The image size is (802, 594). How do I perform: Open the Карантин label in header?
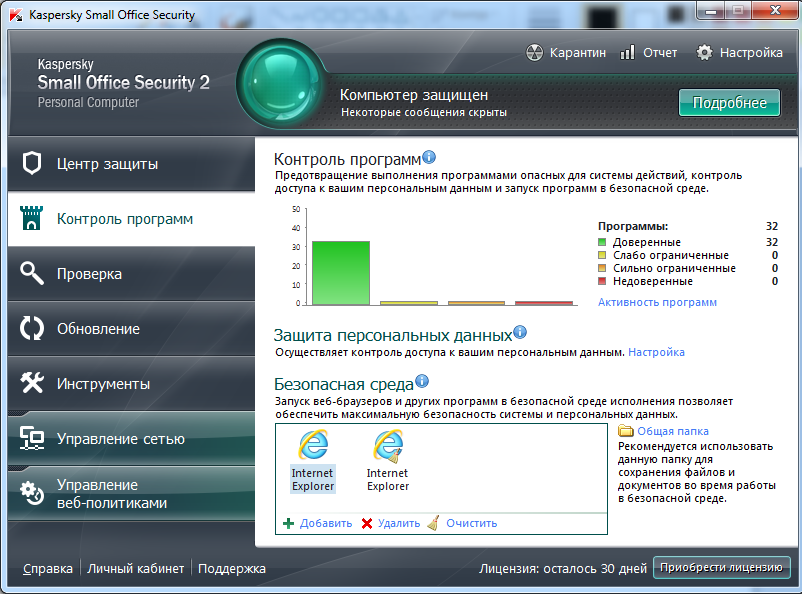(577, 53)
